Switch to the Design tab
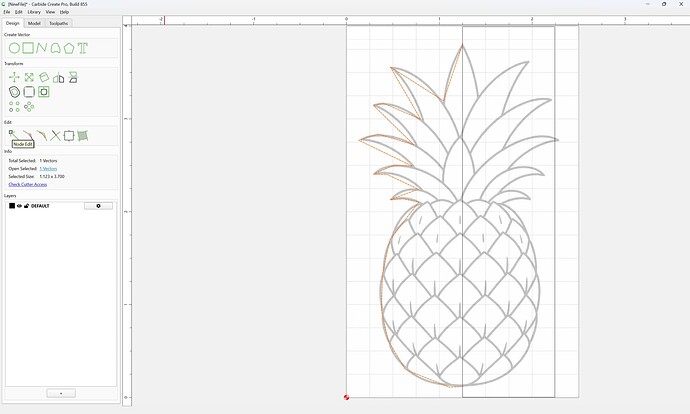 point(12,23)
